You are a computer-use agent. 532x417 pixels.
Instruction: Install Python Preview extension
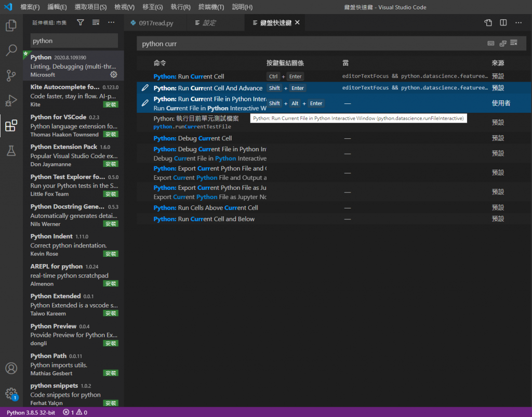click(111, 343)
